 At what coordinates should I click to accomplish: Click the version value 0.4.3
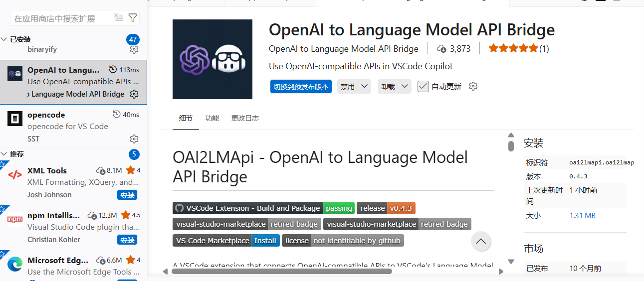[x=578, y=176]
